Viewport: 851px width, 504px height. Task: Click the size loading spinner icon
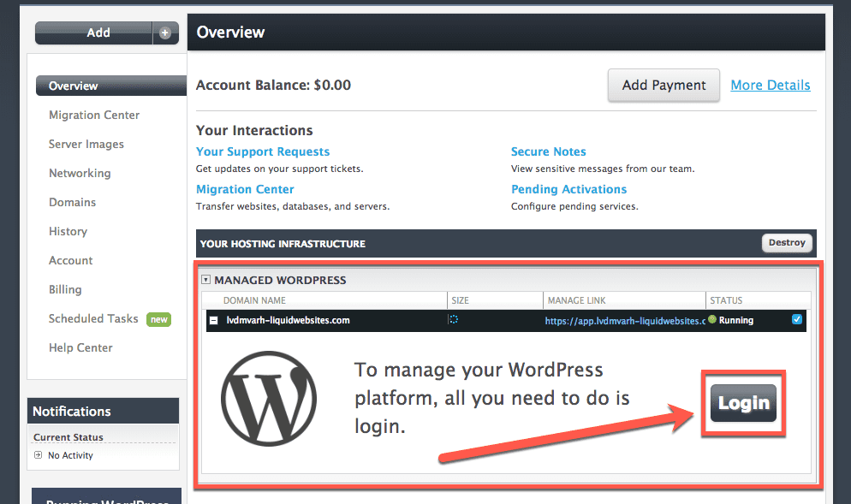click(x=454, y=319)
